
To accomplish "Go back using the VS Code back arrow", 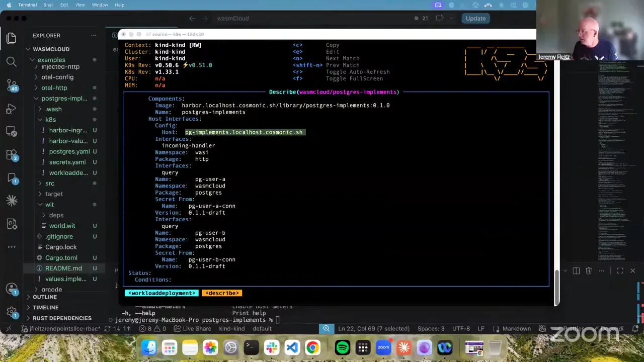I will 192,19.
